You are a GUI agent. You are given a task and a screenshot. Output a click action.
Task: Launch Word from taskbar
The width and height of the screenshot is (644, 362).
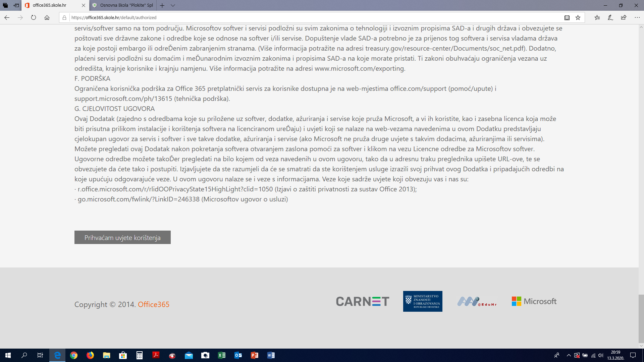[271, 355]
